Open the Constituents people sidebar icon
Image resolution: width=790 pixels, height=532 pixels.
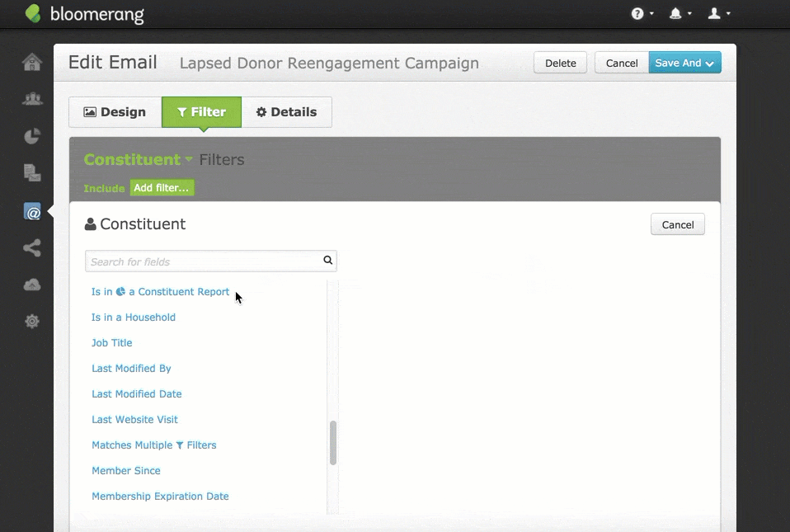click(32, 99)
